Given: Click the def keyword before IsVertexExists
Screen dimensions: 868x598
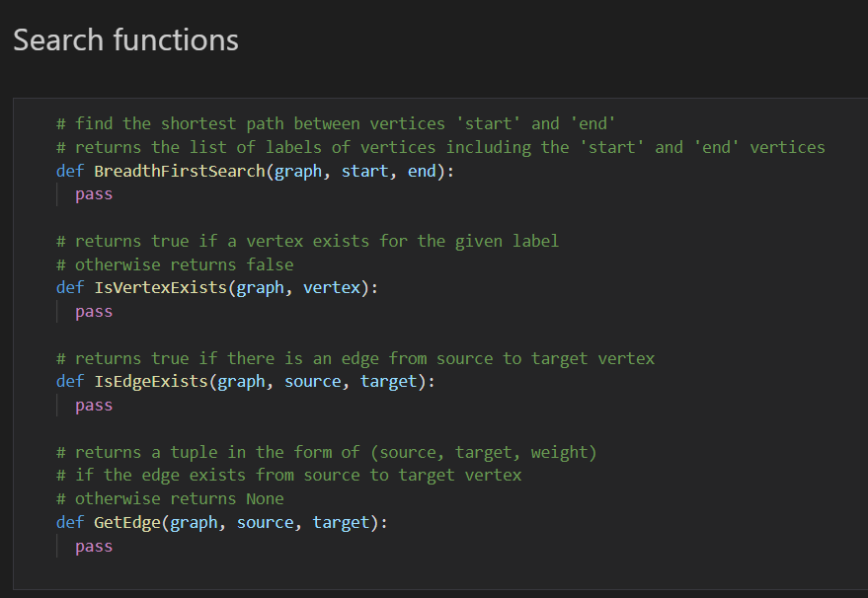Looking at the screenshot, I should pyautogui.click(x=70, y=288).
